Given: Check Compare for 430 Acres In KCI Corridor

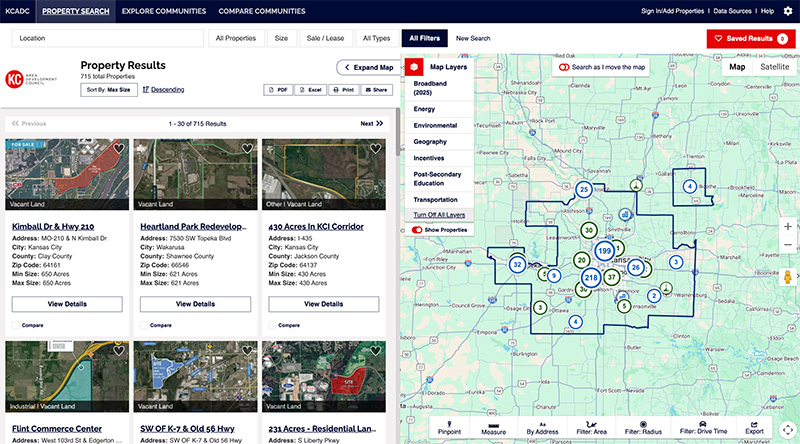Looking at the screenshot, I should pos(272,325).
